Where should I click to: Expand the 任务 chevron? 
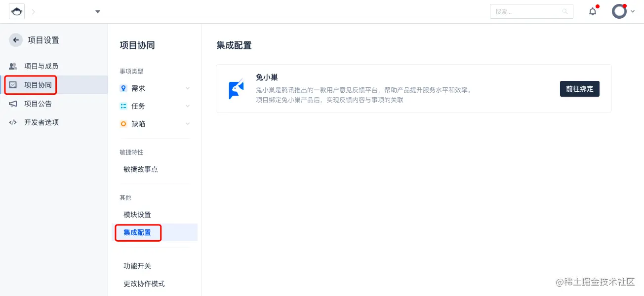click(x=188, y=106)
